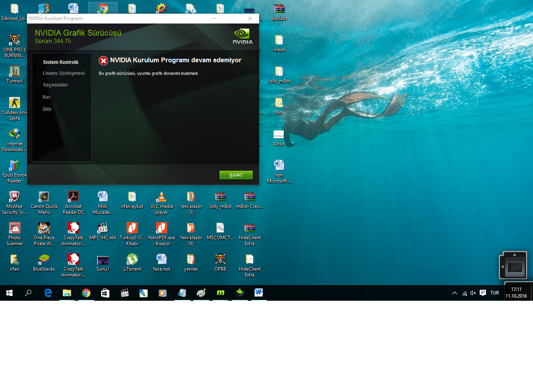Select 'Sistem Kontrolü' step in installer sidebar

tap(61, 62)
